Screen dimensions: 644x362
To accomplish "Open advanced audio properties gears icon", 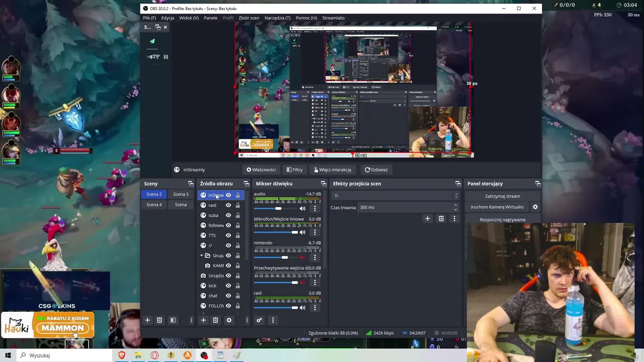I will click(259, 320).
